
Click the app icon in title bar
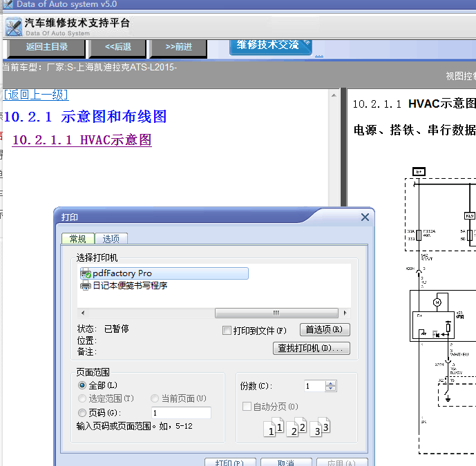click(8, 4)
